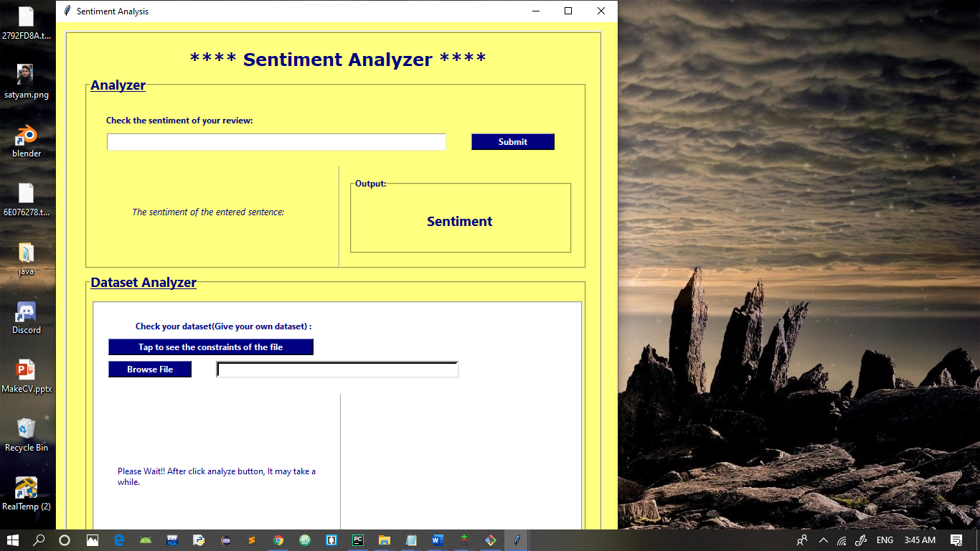The width and height of the screenshot is (980, 551).
Task: Select the 6E076278 text file icon
Action: 27,200
